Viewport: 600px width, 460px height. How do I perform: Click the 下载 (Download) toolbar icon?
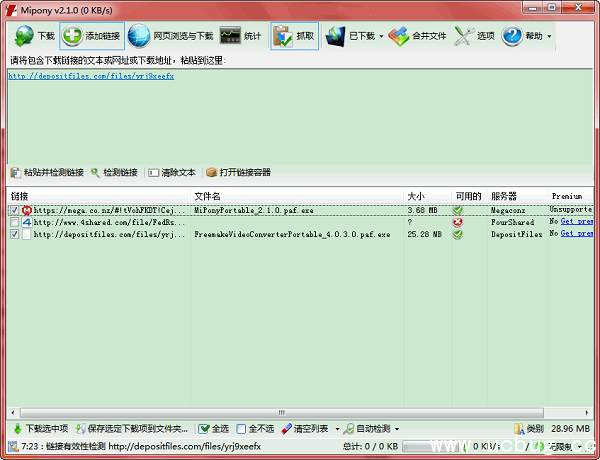24,36
